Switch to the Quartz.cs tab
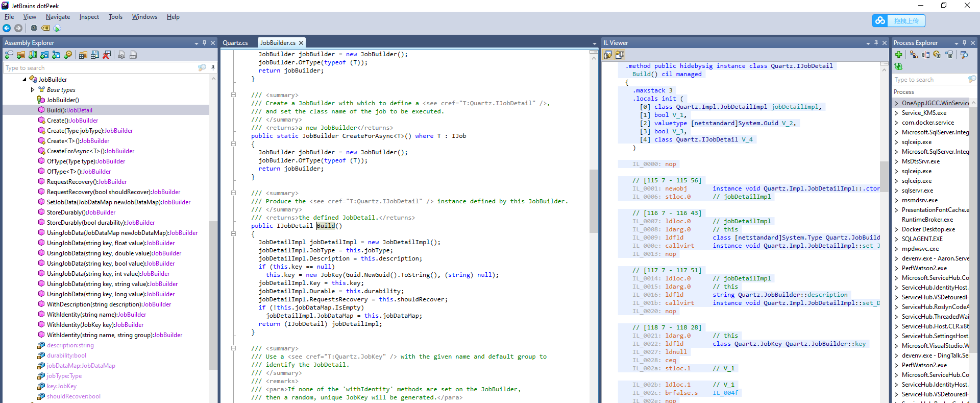980x403 pixels. 235,43
